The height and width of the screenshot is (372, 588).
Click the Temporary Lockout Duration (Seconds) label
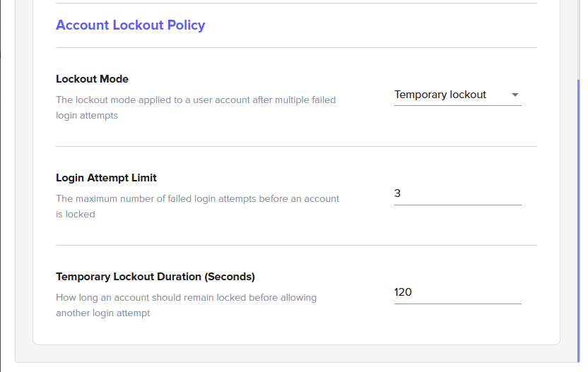click(x=155, y=277)
